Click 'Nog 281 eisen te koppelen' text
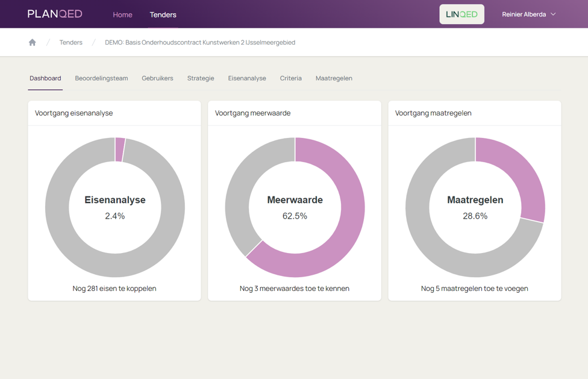 (114, 289)
